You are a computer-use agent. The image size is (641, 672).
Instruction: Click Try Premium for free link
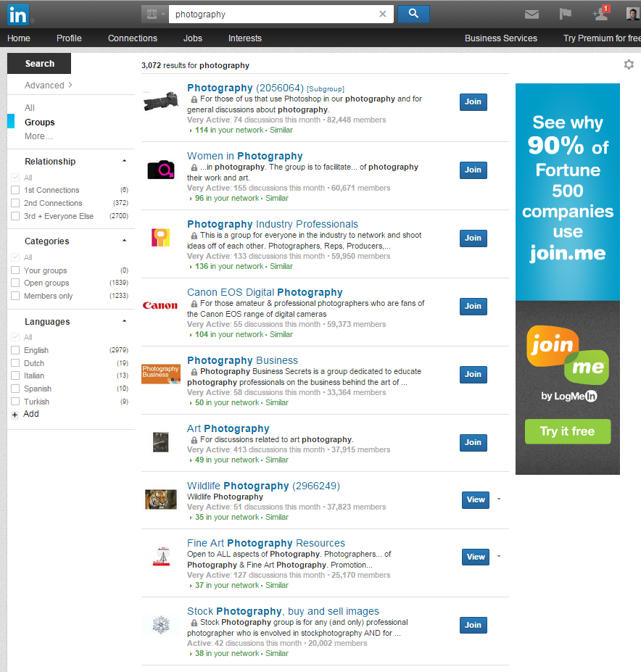602,38
